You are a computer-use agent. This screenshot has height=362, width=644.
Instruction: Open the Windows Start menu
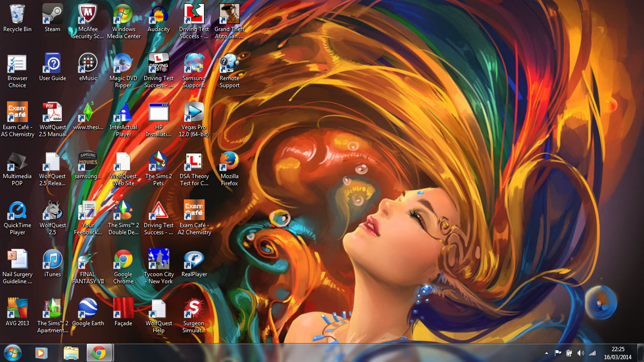pyautogui.click(x=13, y=353)
